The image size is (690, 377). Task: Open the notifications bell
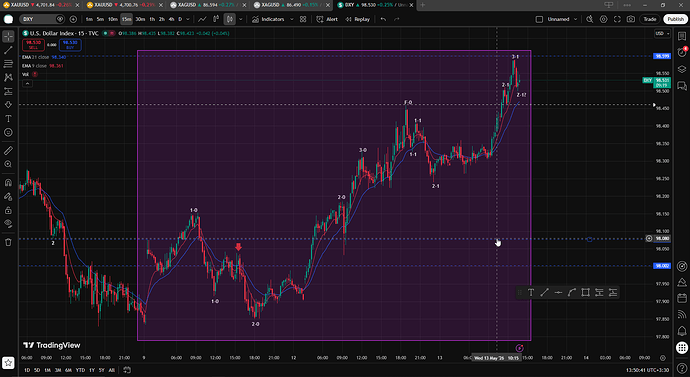point(682,331)
